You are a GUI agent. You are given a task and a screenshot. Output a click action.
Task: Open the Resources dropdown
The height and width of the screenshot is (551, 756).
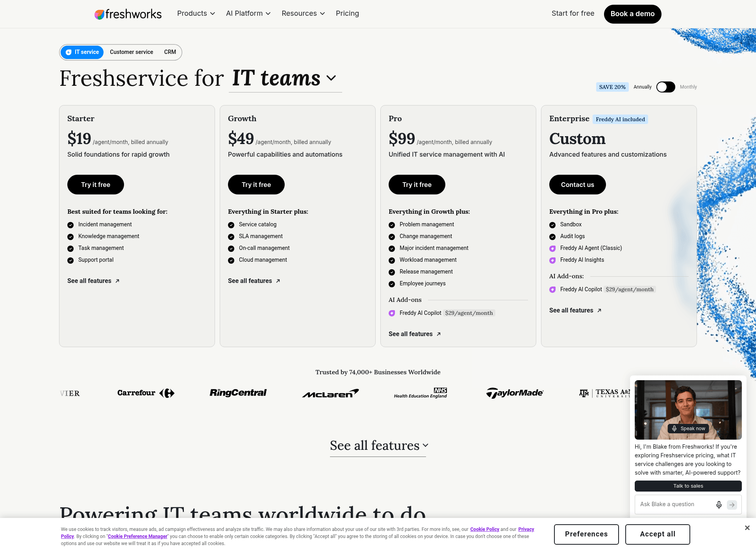point(303,13)
